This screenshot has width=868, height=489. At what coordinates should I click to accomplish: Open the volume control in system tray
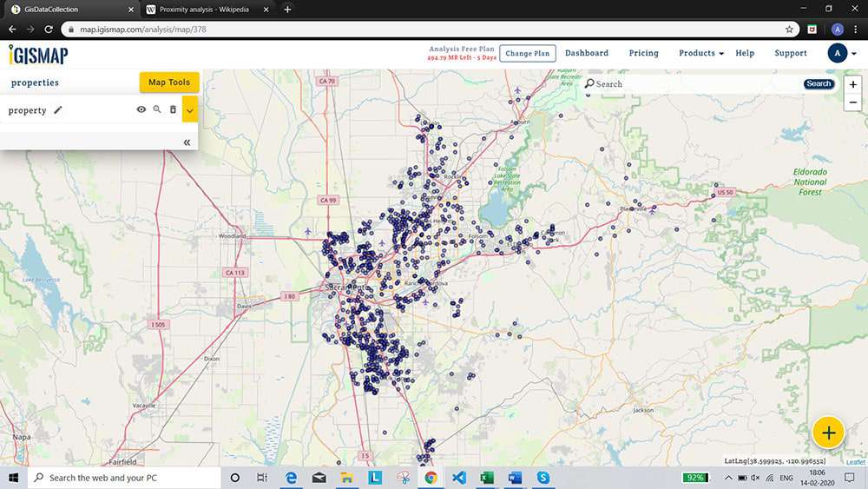pyautogui.click(x=756, y=478)
